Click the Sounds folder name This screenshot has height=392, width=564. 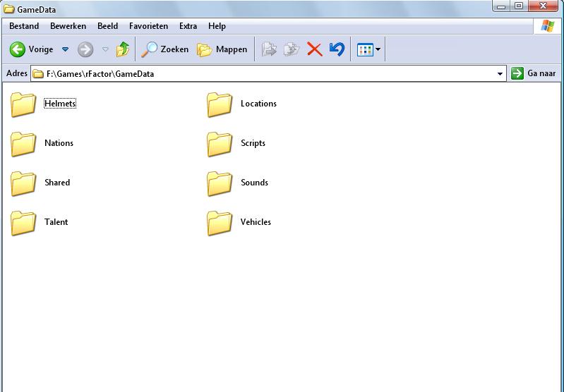tap(254, 183)
